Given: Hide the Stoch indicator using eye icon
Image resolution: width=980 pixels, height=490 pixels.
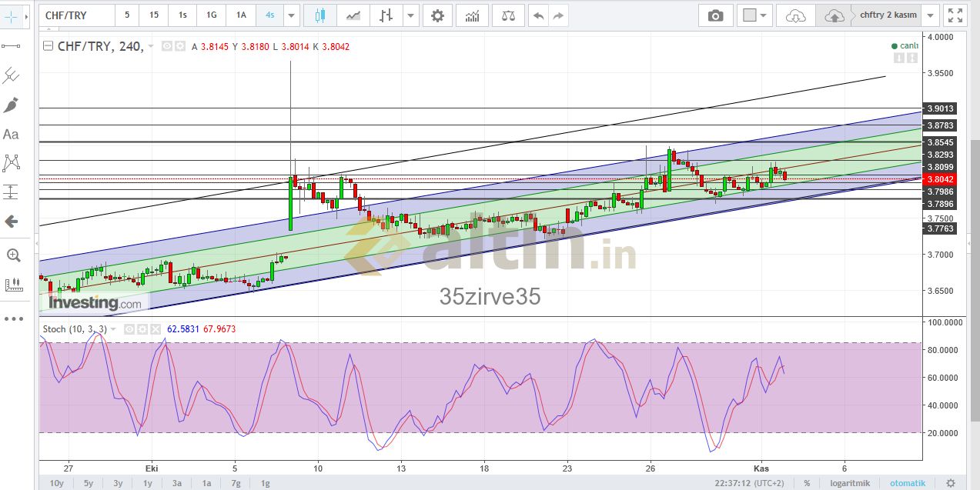Looking at the screenshot, I should pos(130,329).
